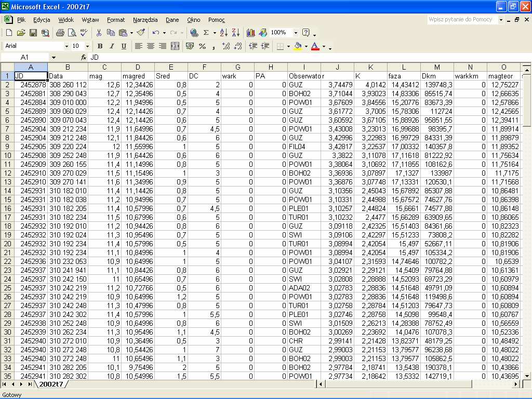Screen dimensions: 532x399
Task: Launch the Chart Wizard
Action: click(251, 33)
